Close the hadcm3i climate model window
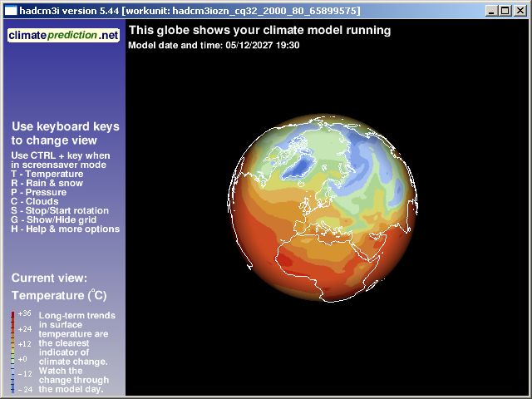532x399 pixels. pyautogui.click(x=520, y=11)
